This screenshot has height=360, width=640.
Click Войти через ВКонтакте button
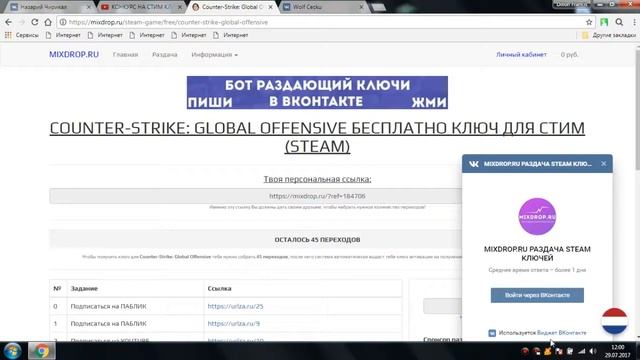537,295
